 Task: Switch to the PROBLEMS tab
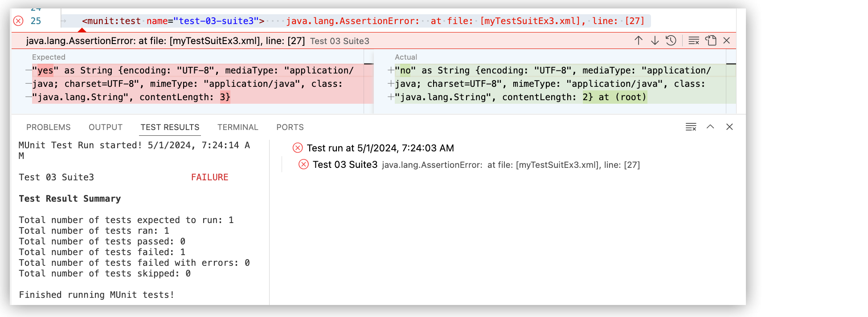[48, 127]
